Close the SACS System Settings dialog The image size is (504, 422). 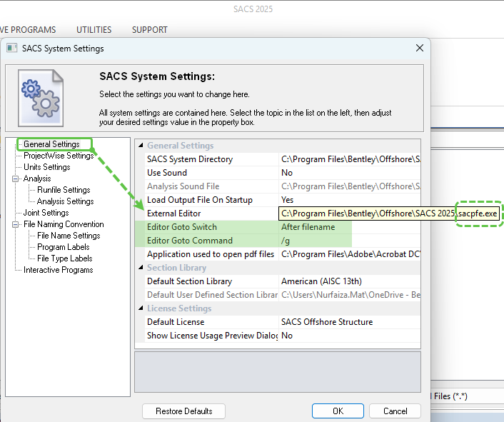tap(419, 49)
